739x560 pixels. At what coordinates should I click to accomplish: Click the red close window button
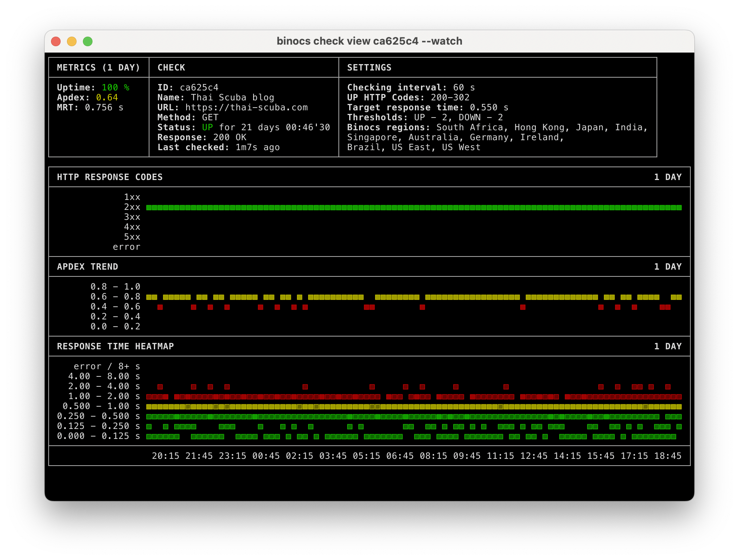56,41
